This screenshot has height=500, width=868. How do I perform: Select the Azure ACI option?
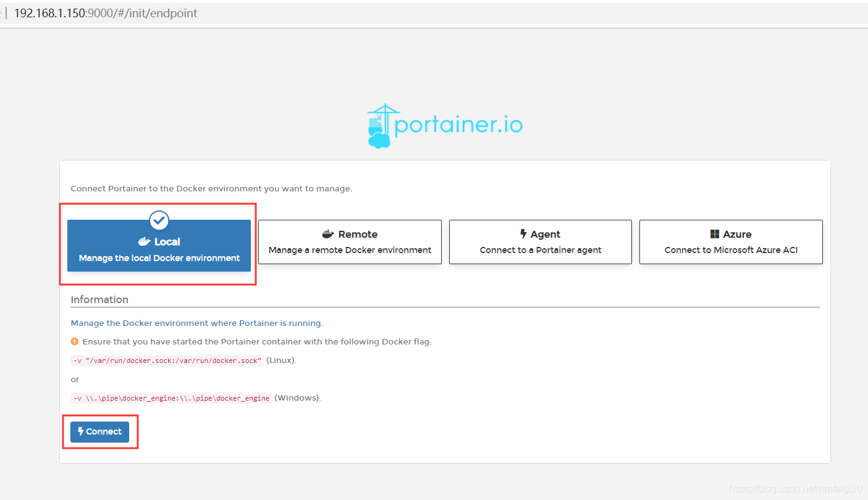[x=731, y=242]
